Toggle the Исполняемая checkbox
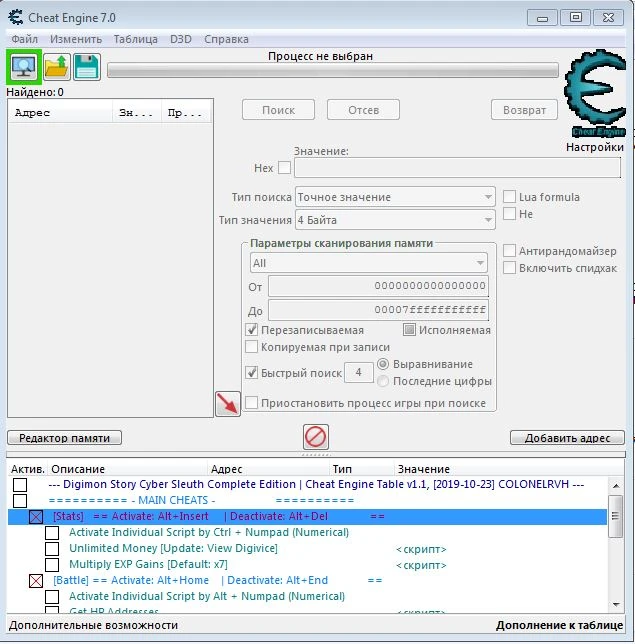The width and height of the screenshot is (635, 644). coord(409,330)
